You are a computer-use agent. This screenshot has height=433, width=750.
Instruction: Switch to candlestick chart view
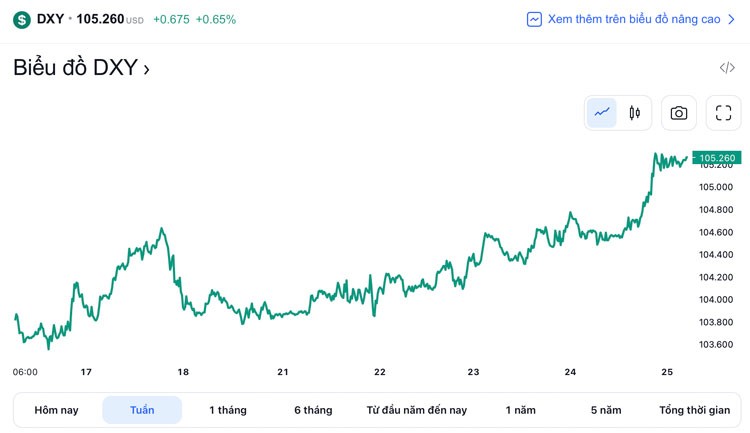pos(634,113)
